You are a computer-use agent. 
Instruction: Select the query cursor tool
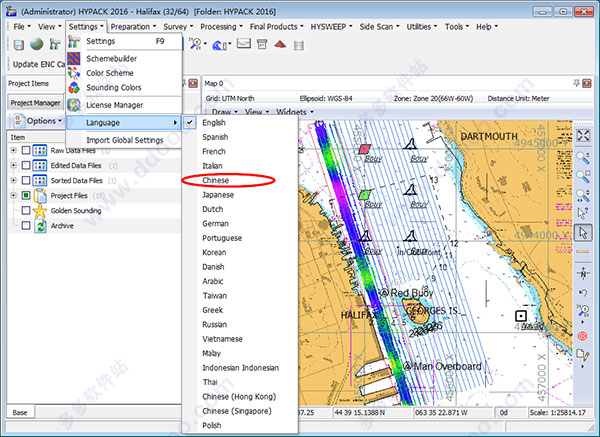tap(583, 214)
